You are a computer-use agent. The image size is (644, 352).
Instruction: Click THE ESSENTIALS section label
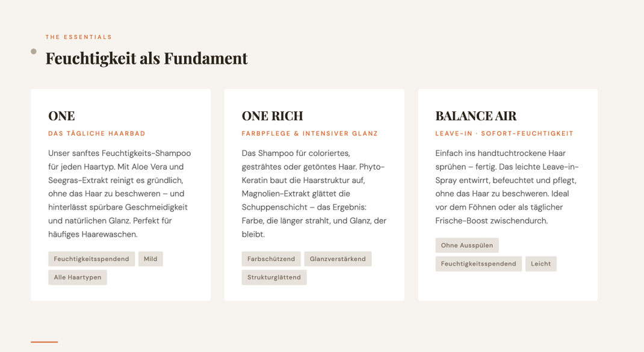click(79, 37)
